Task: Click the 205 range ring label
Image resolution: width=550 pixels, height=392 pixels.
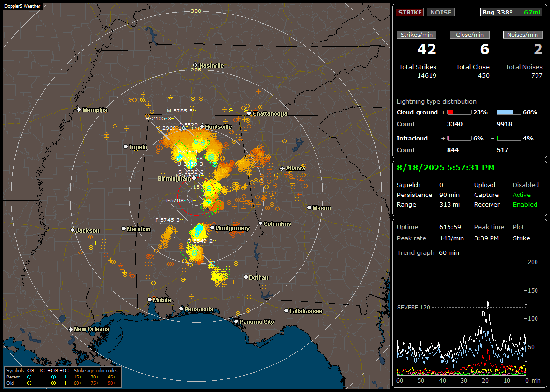Action: tap(196, 70)
